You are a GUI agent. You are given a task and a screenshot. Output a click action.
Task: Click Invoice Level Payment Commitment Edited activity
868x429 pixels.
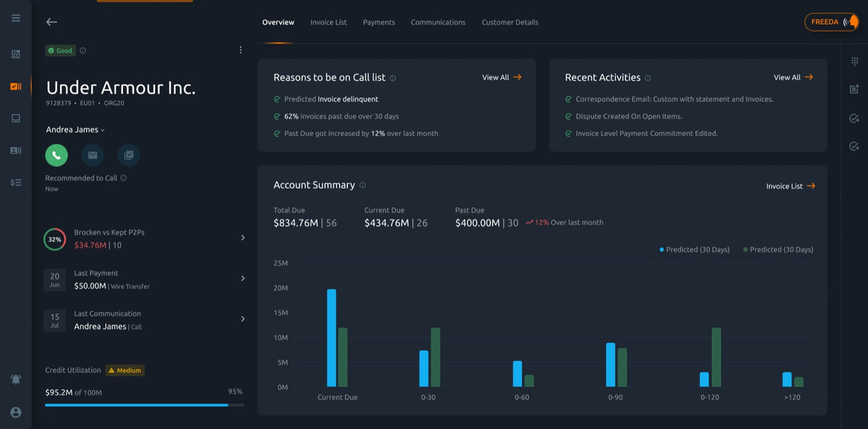(641, 133)
